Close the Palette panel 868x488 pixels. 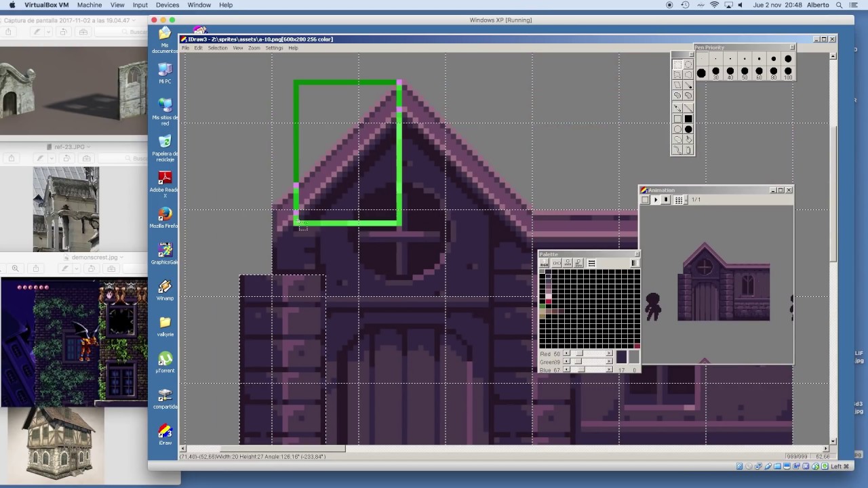(x=637, y=254)
